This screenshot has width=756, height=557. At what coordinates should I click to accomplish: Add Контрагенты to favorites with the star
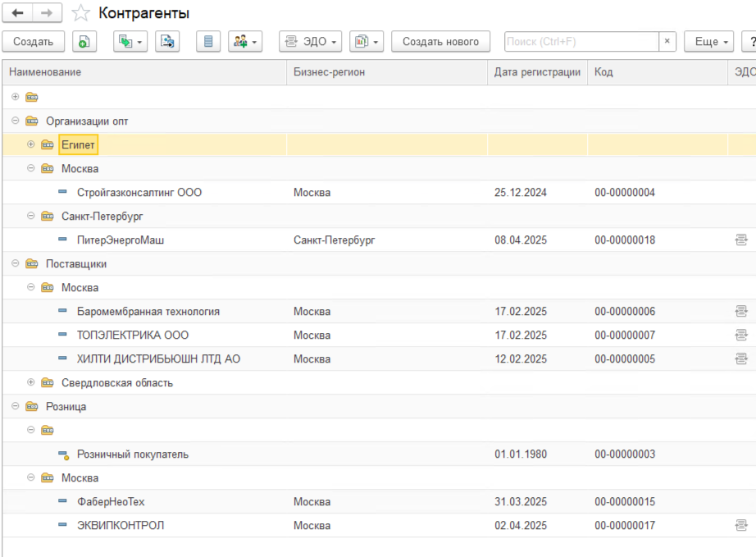coord(80,13)
